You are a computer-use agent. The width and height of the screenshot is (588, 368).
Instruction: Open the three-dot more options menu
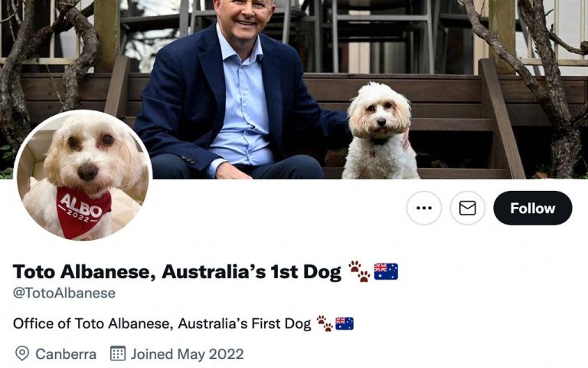click(423, 208)
